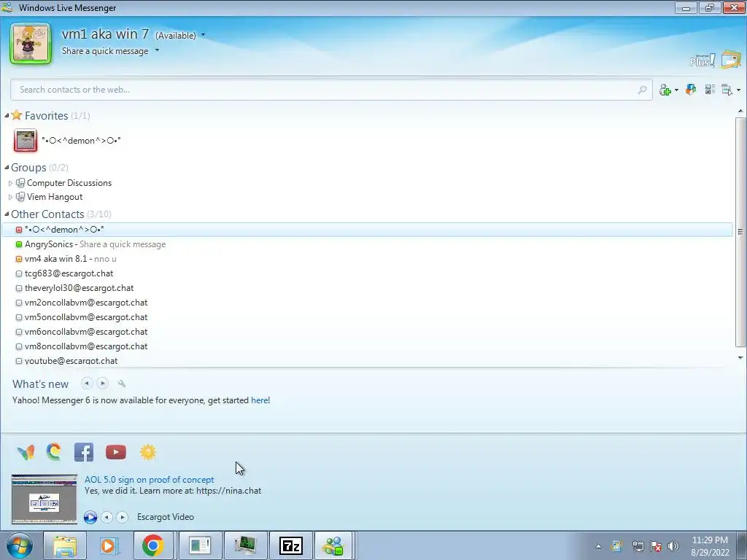
Task: Open the YouTube icon
Action: click(x=116, y=452)
